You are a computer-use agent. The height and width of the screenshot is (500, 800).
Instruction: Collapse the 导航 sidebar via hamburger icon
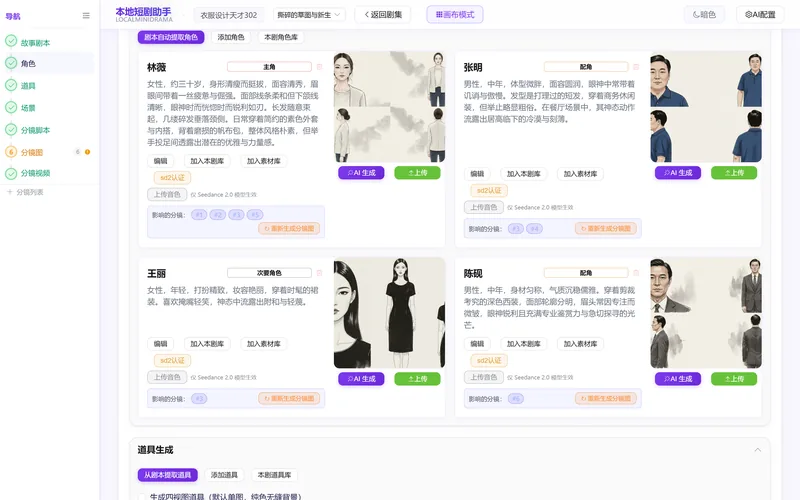pyautogui.click(x=86, y=16)
